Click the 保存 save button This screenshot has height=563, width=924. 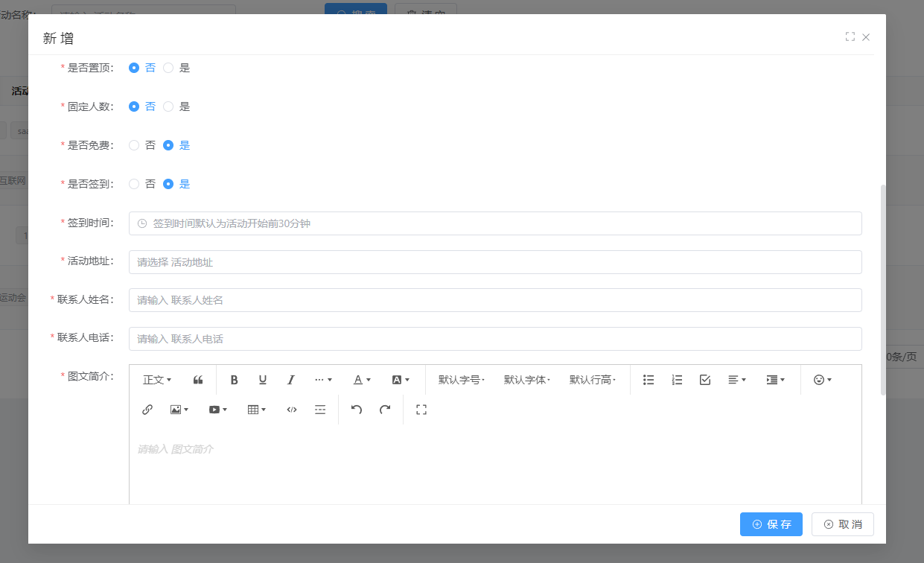point(771,524)
